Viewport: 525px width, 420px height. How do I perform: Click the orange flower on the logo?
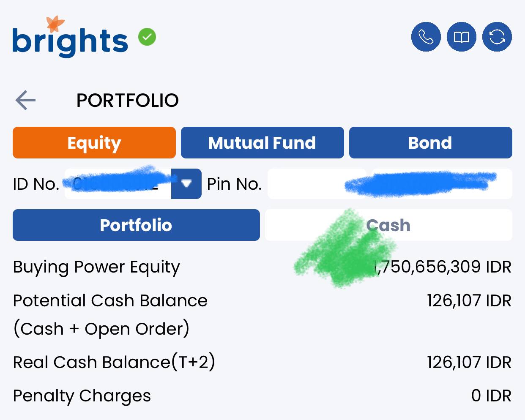click(55, 24)
